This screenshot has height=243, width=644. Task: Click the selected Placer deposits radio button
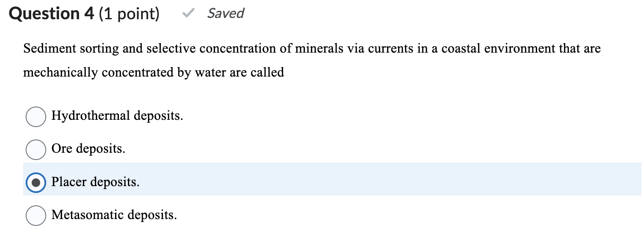(x=36, y=183)
